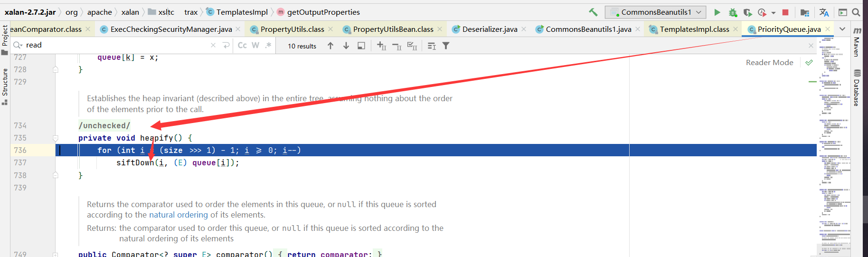Click the green inspection checkmark icon
868x257 pixels.
809,62
